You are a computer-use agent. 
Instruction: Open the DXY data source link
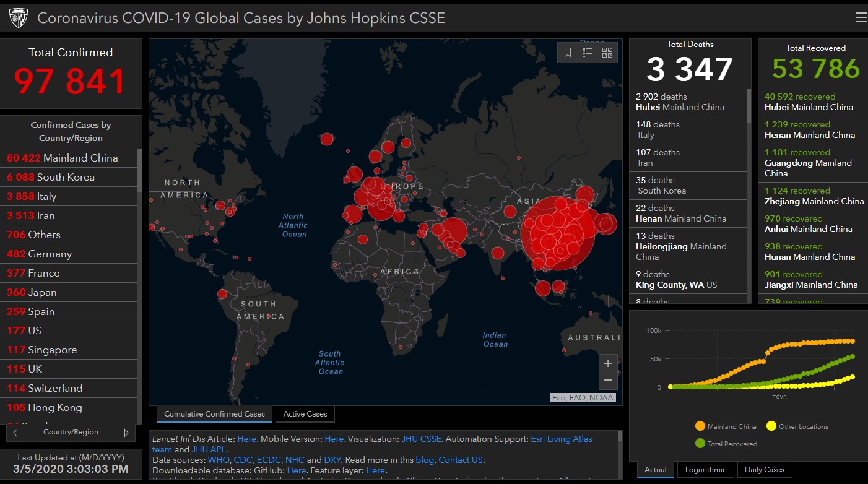[x=333, y=460]
